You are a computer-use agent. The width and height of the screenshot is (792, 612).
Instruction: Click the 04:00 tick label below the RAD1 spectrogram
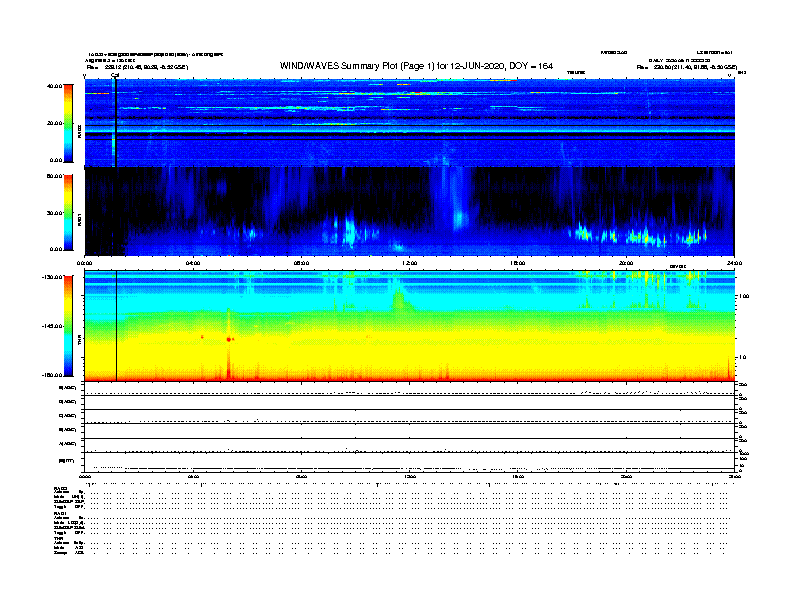[x=193, y=263]
